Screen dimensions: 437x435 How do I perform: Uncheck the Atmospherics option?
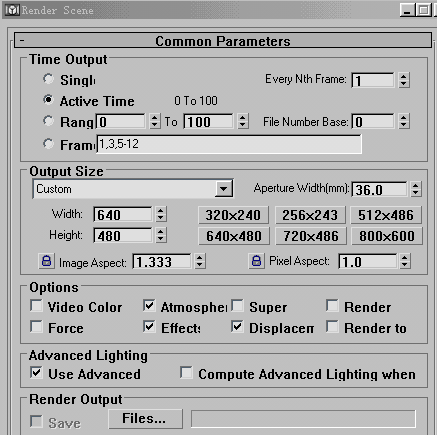[x=149, y=306]
